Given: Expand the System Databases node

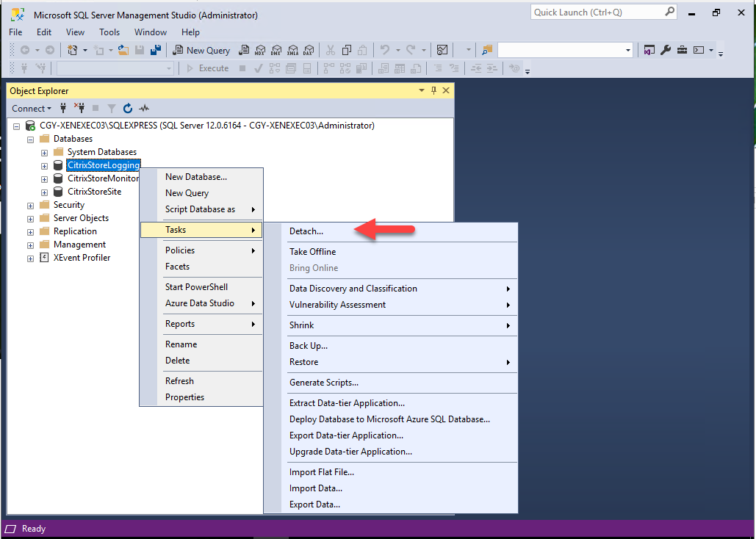Looking at the screenshot, I should 44,153.
